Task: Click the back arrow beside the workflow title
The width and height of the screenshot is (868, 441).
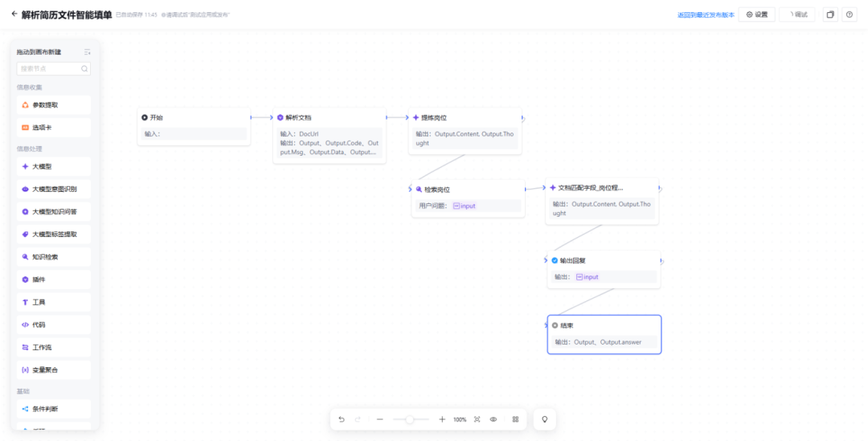Action: tap(14, 14)
